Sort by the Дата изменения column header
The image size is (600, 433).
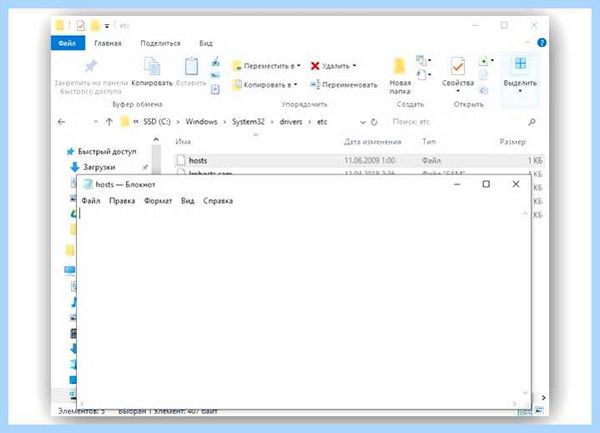372,142
